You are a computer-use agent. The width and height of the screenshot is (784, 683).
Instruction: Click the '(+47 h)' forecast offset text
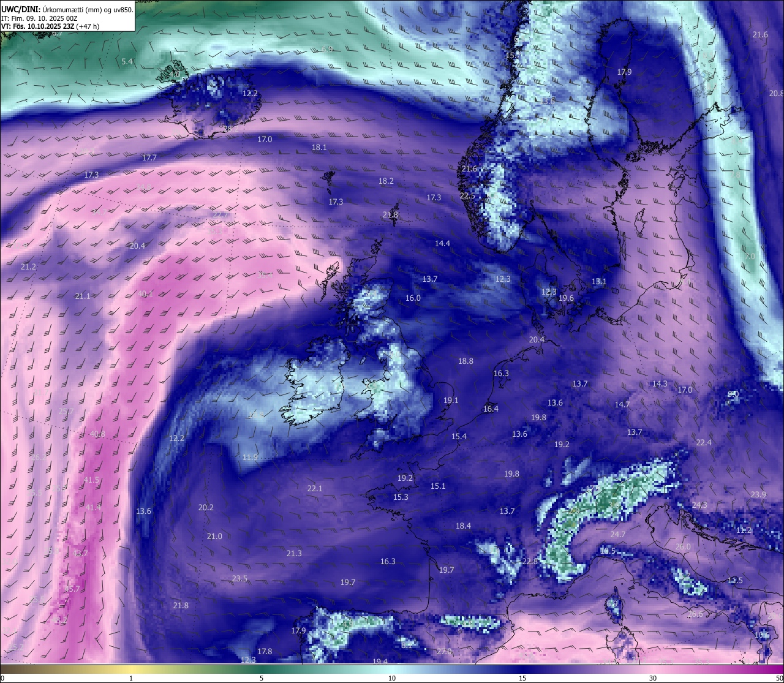pos(88,27)
